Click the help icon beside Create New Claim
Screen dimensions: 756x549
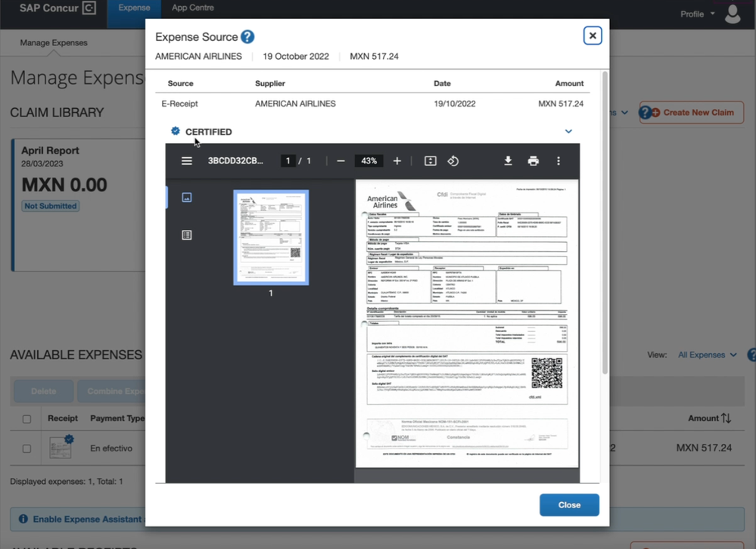pyautogui.click(x=645, y=113)
